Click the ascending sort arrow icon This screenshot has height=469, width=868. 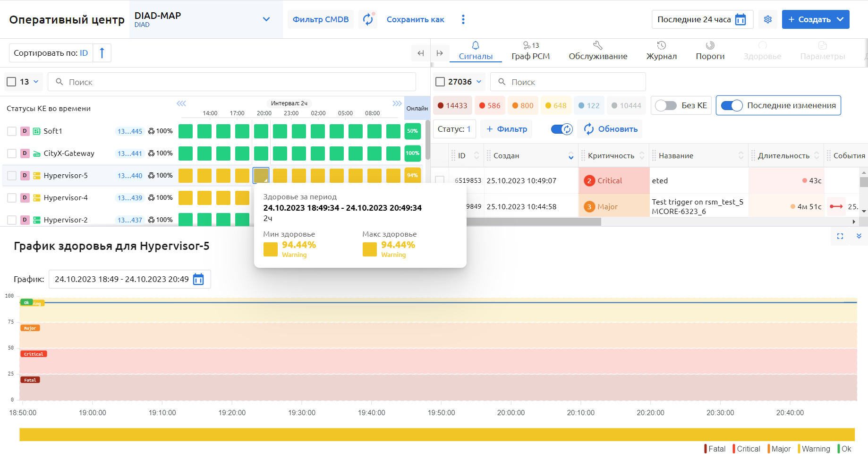click(x=102, y=53)
